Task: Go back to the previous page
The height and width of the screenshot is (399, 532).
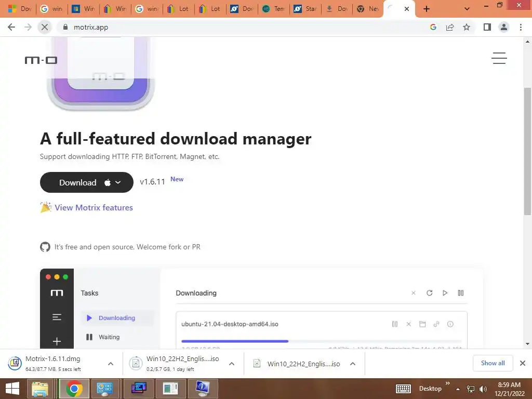Action: coord(11,27)
